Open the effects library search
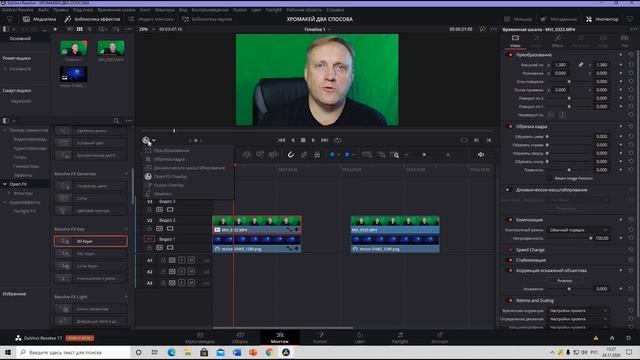The width and height of the screenshot is (640, 360). [116, 121]
